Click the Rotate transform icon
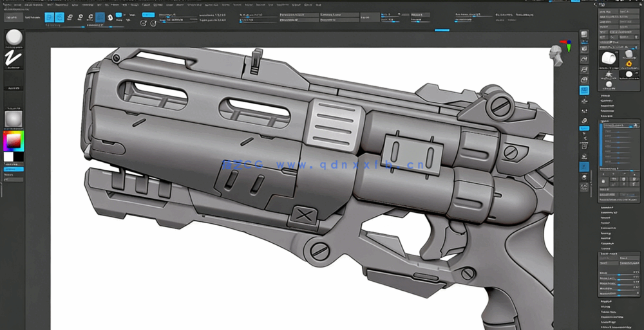This screenshot has width=644, height=330. pyautogui.click(x=90, y=18)
